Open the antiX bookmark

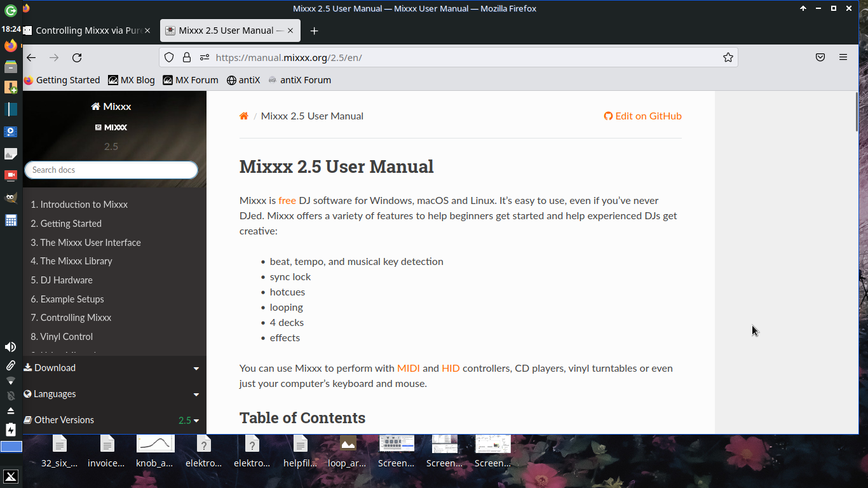click(243, 80)
